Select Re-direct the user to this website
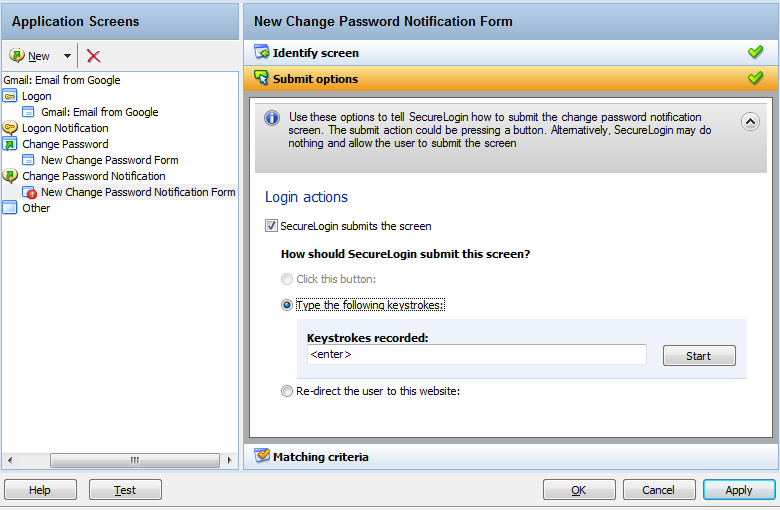780x510 pixels. click(x=288, y=391)
